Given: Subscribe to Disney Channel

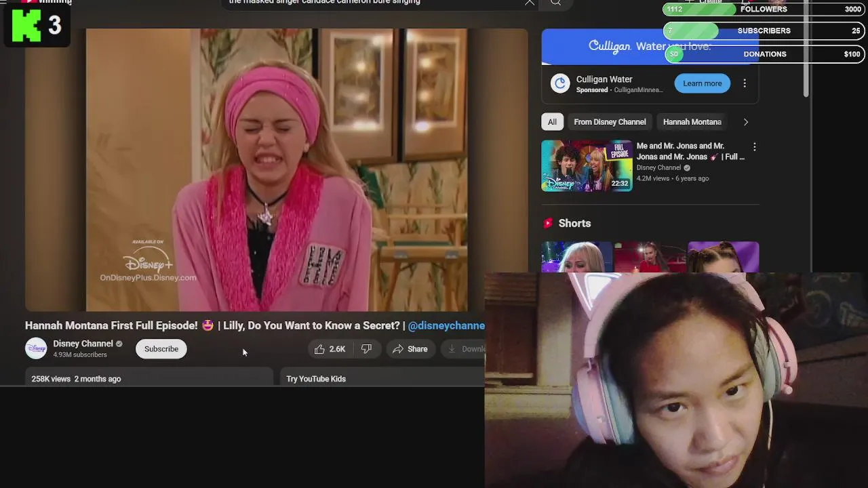Looking at the screenshot, I should (161, 349).
